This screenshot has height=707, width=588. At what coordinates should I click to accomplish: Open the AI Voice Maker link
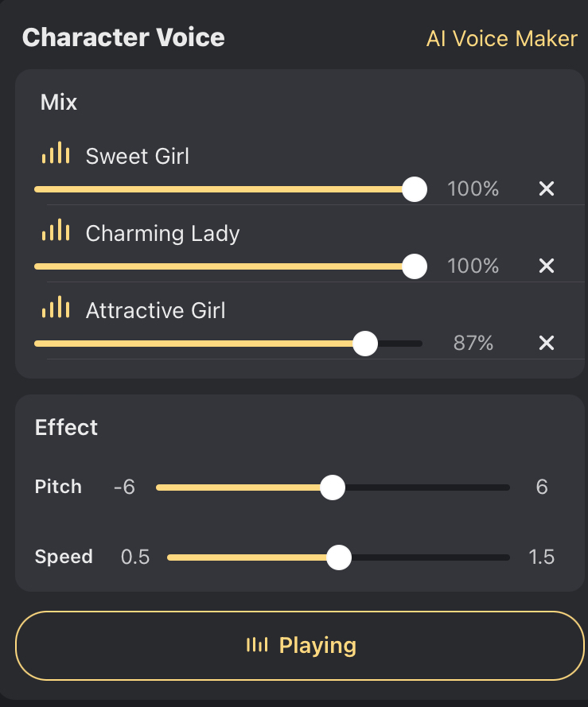[501, 39]
